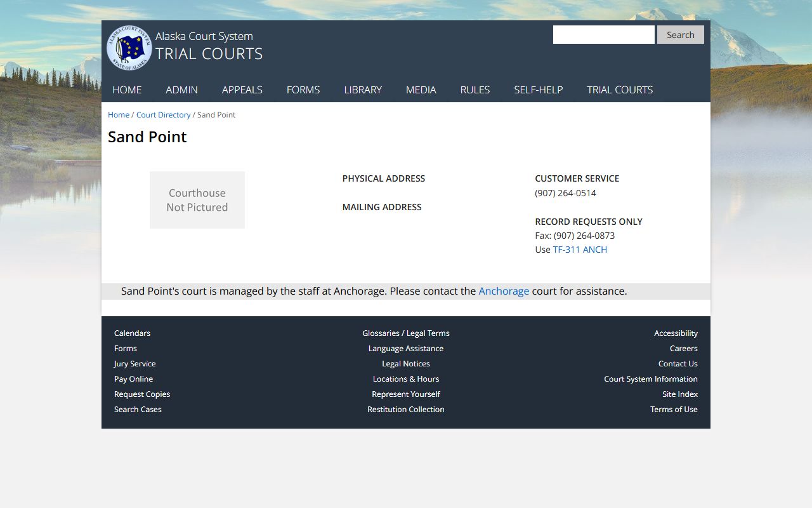Open the HOME menu item
Viewport: 812px width, 508px height.
(x=127, y=90)
